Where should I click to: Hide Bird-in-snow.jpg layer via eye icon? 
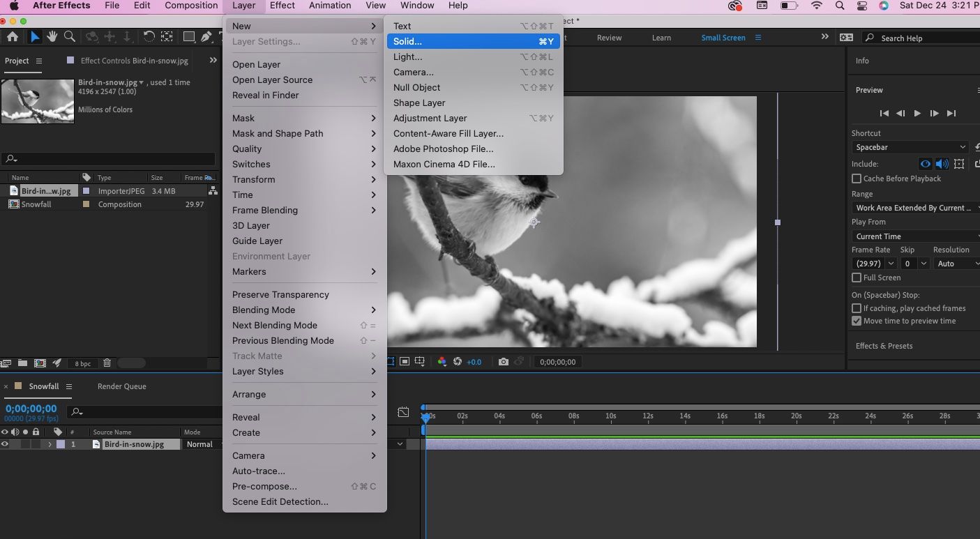5,444
